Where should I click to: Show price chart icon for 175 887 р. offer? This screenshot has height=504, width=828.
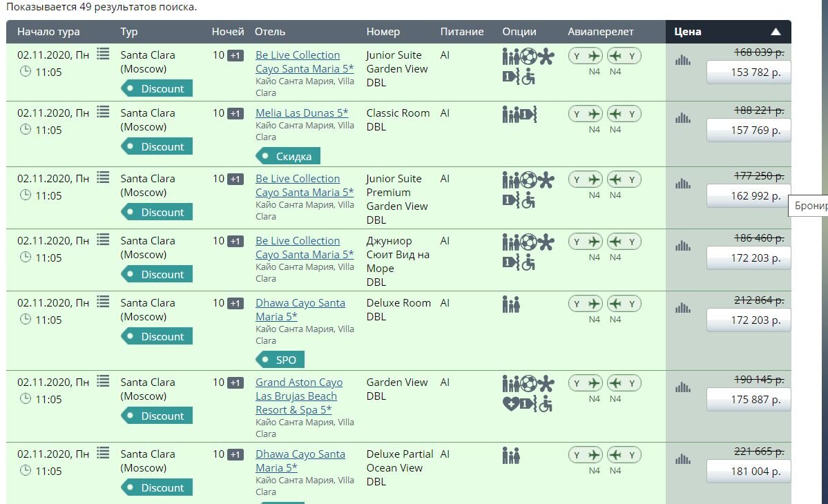683,387
